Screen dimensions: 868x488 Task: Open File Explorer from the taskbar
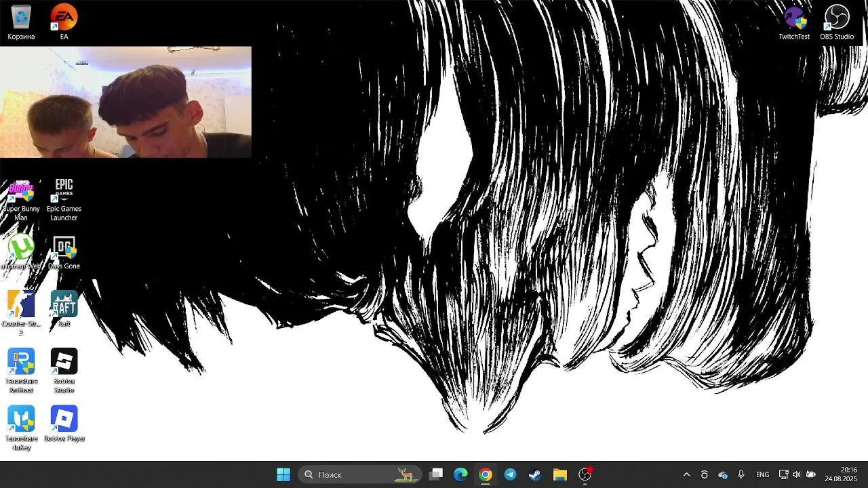tap(559, 474)
